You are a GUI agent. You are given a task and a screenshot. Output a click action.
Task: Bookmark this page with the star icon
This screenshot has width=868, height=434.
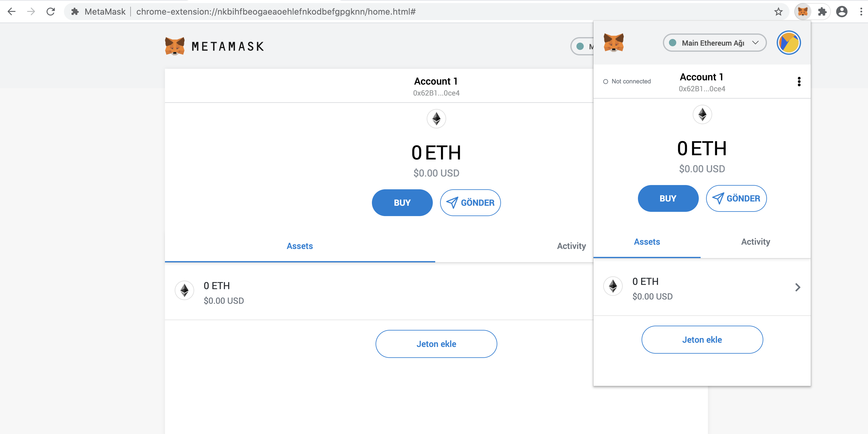779,12
